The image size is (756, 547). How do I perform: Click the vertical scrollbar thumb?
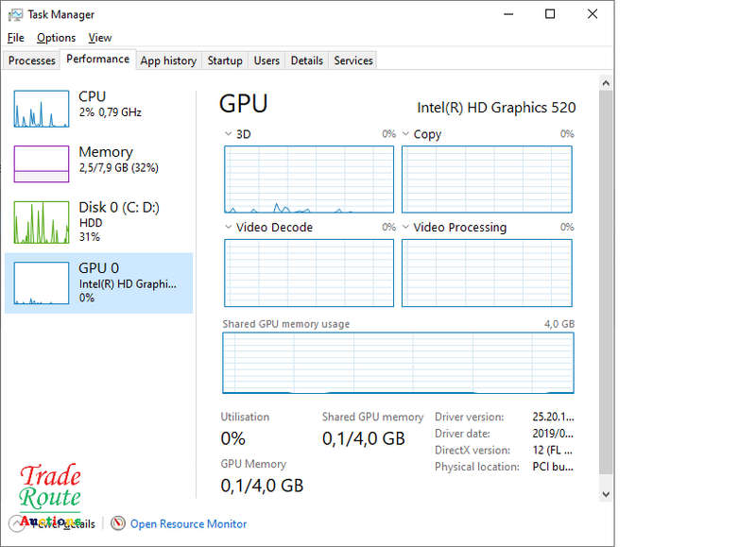[606, 282]
